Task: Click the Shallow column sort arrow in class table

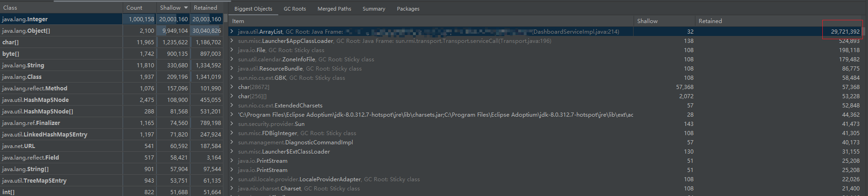Action: click(x=186, y=8)
